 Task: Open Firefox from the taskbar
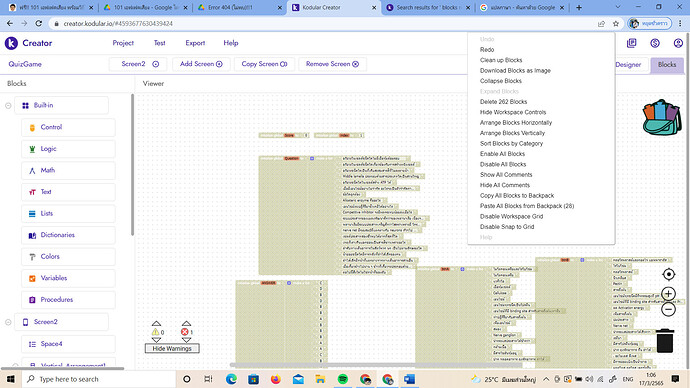pos(276,379)
